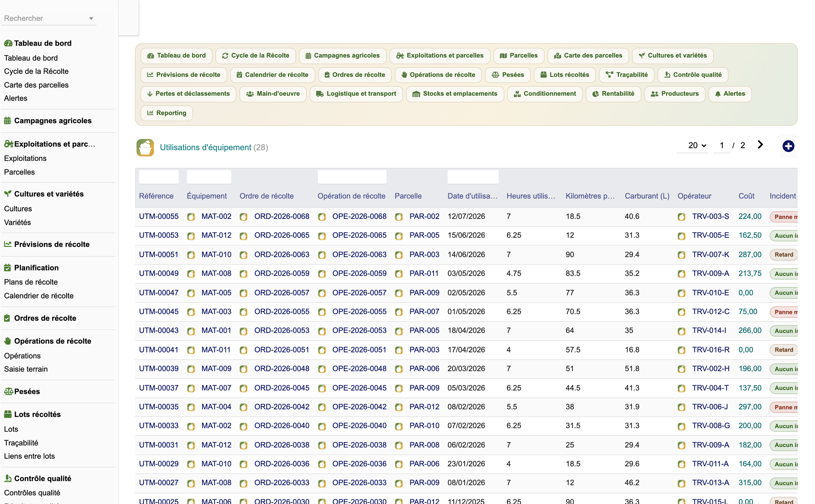This screenshot has height=504, width=815.
Task: Click filter field above Opération de récolte
Action: [352, 177]
